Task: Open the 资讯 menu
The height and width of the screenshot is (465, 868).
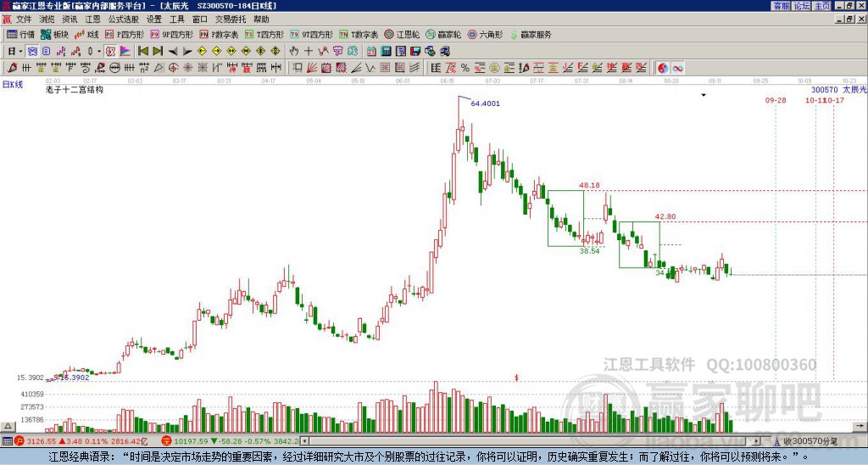Action: click(x=70, y=20)
